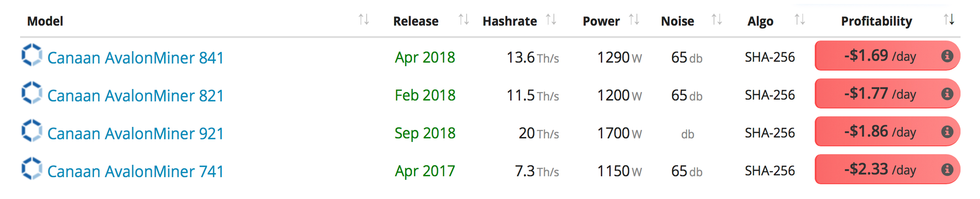Click the Algo column sort arrows
This screenshot has height=199, width=980.
click(800, 19)
